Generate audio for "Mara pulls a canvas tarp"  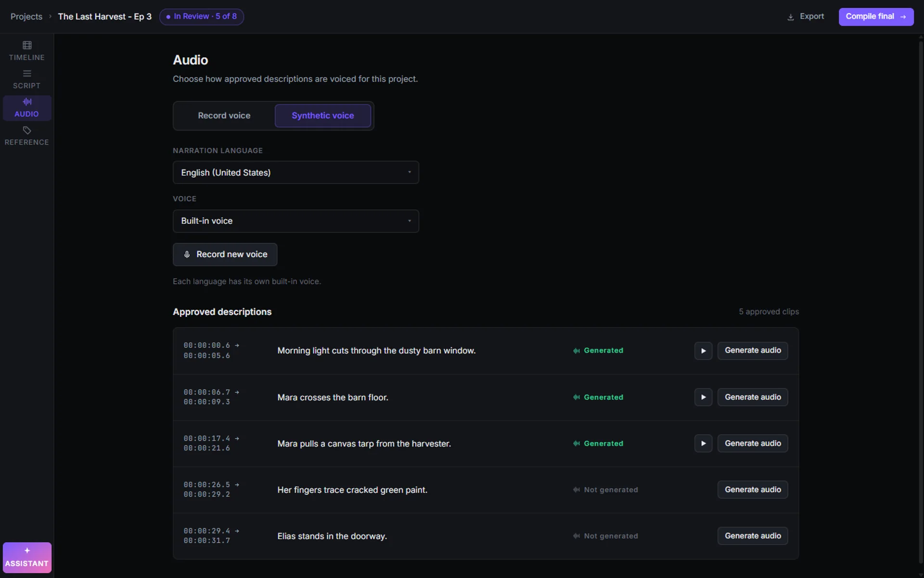(753, 444)
